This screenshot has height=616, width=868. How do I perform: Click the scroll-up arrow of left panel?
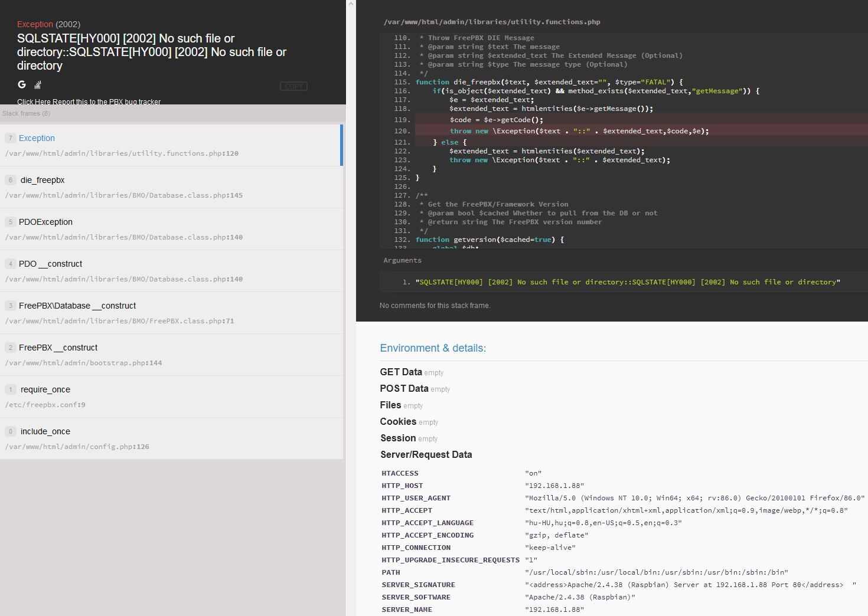(351, 4)
